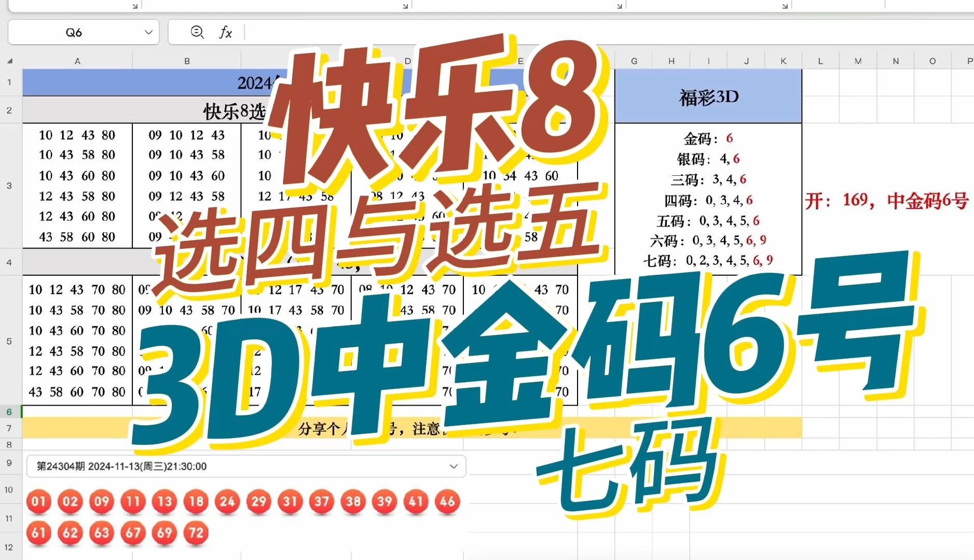974x560 pixels.
Task: Select row 2 header
Action: click(9, 110)
